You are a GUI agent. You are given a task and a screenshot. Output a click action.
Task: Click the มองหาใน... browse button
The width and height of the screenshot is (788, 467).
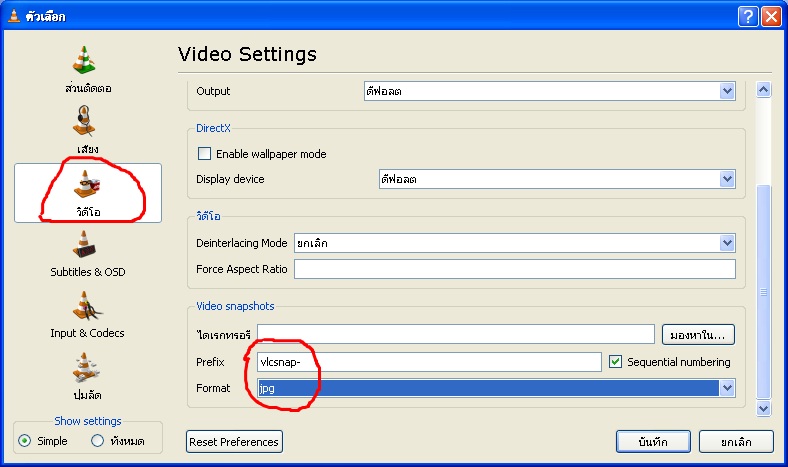(x=698, y=335)
